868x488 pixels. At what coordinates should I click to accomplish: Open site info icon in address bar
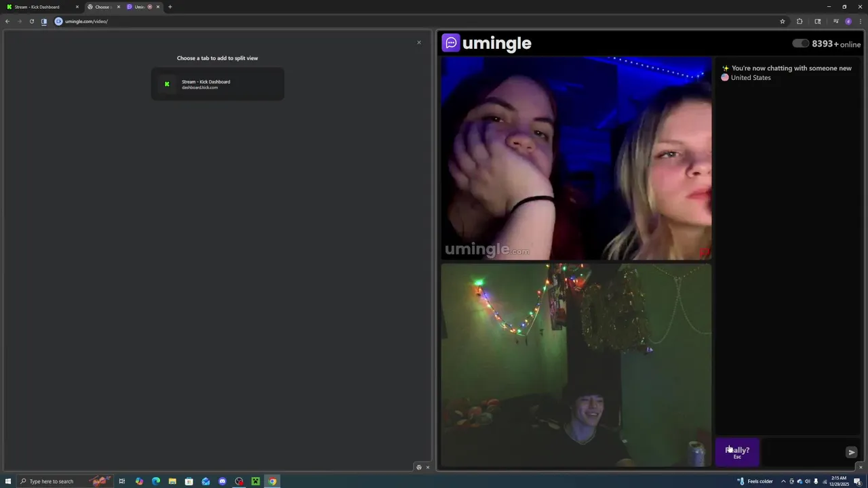pyautogui.click(x=58, y=21)
